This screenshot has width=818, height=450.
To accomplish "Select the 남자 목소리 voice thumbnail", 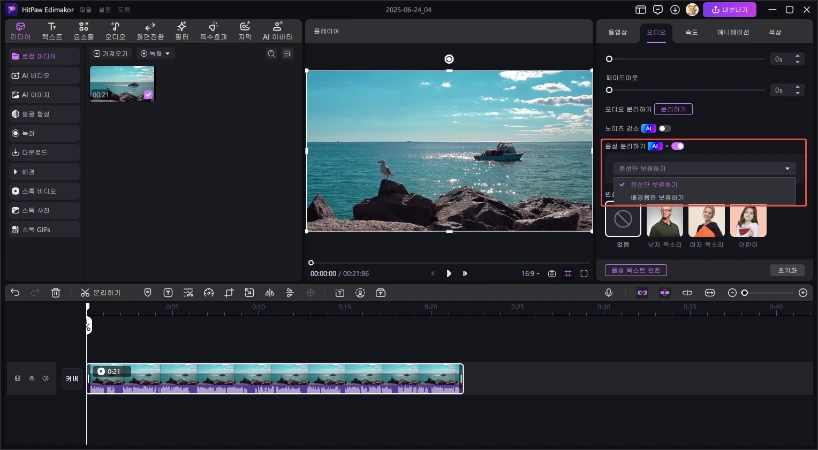I will [665, 221].
